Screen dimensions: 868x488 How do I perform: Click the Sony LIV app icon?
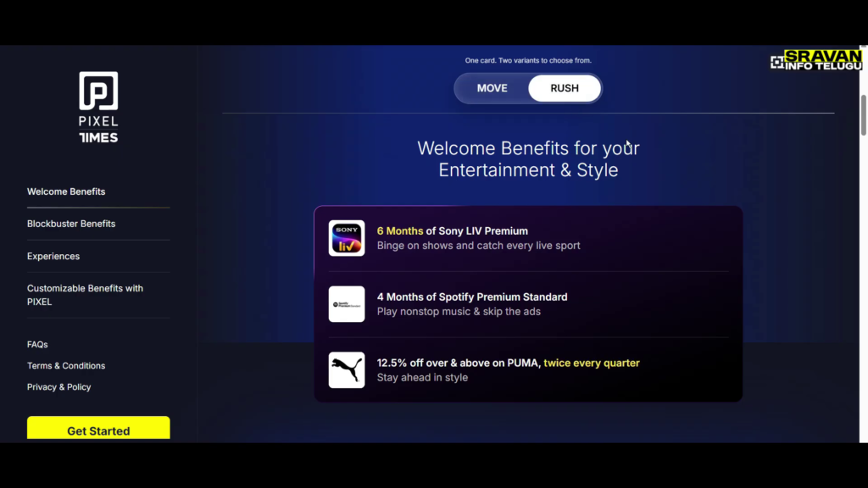pos(347,238)
